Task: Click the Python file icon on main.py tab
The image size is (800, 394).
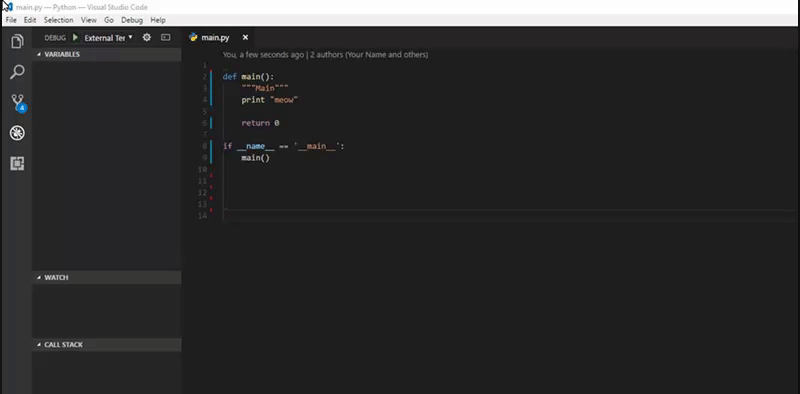Action: 193,37
